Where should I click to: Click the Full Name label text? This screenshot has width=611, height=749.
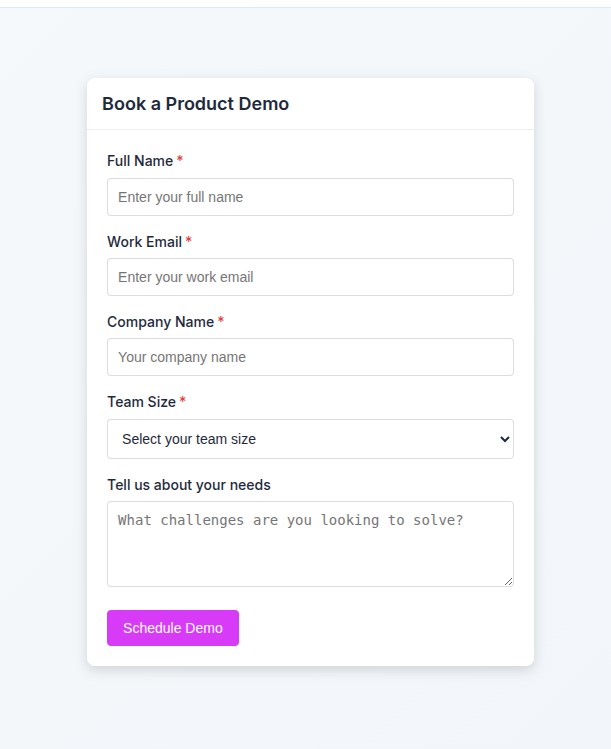tap(140, 161)
